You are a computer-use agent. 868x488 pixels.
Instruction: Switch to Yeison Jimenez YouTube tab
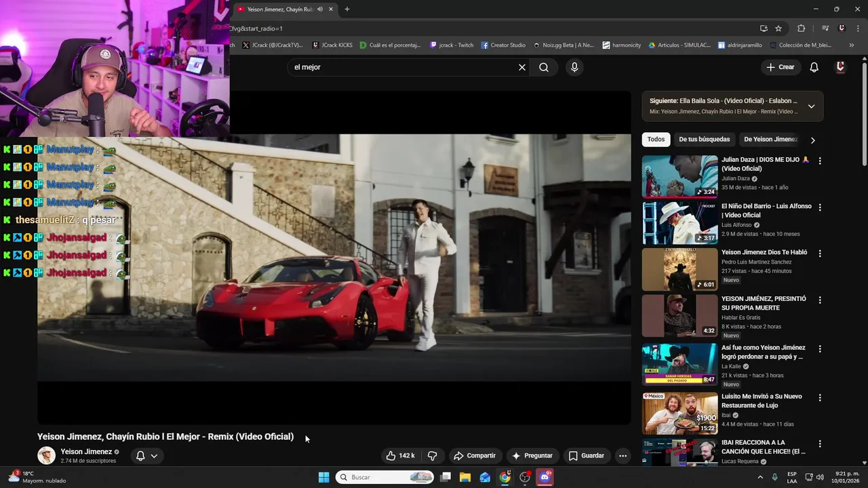(x=279, y=9)
